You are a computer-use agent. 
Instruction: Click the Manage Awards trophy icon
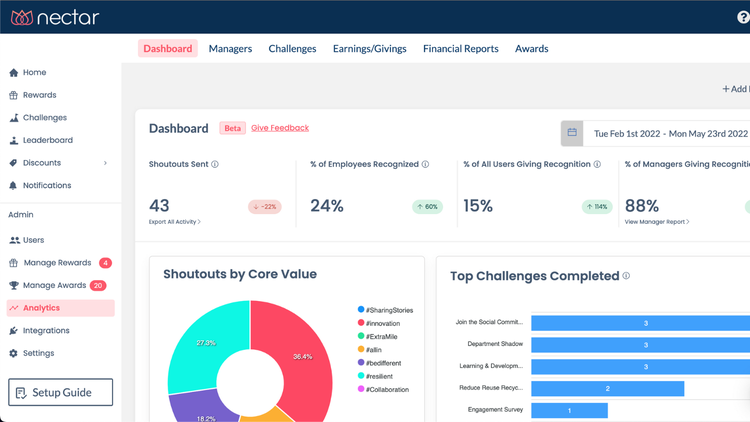coord(14,286)
